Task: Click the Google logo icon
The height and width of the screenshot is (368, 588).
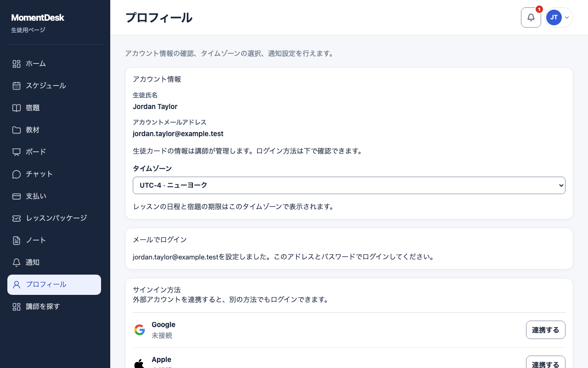Action: (x=140, y=330)
